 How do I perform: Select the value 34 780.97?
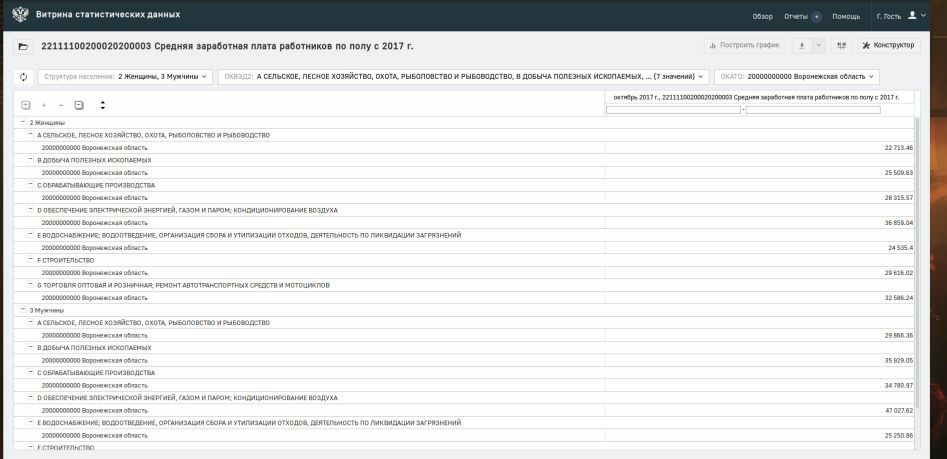[x=899, y=385]
